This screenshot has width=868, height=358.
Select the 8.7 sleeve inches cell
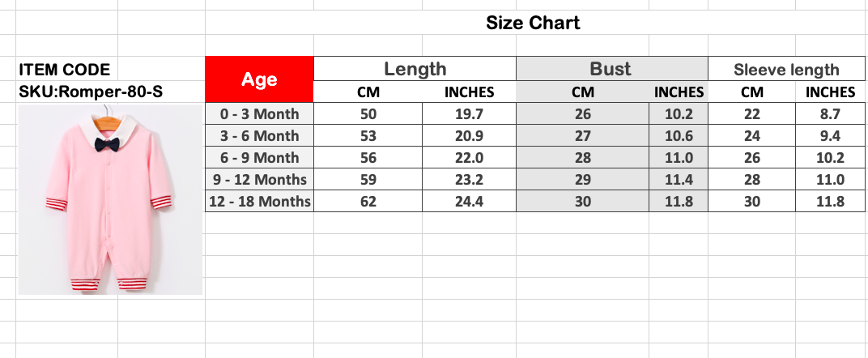point(830,114)
